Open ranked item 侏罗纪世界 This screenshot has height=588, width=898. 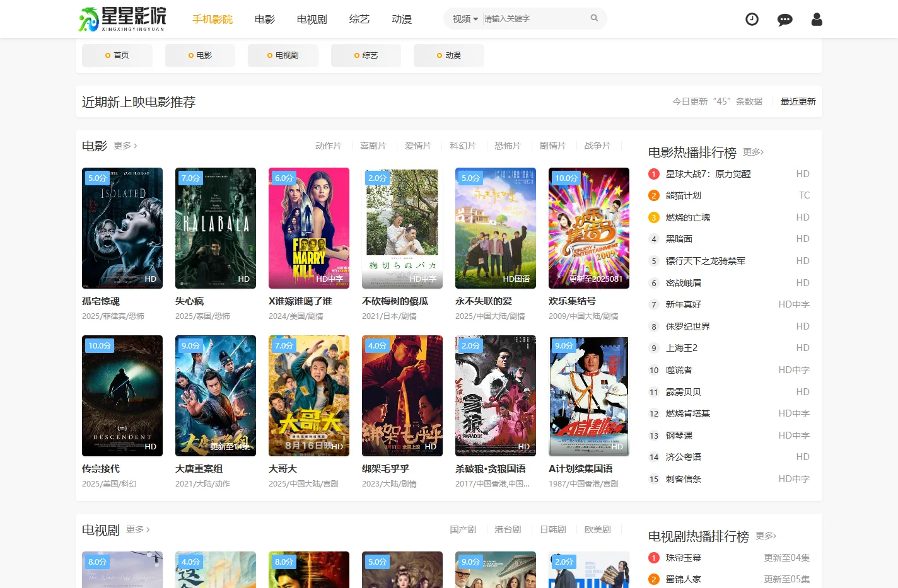click(x=688, y=326)
